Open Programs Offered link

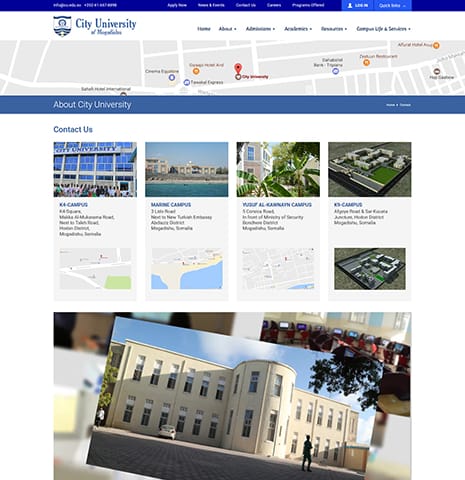308,5
